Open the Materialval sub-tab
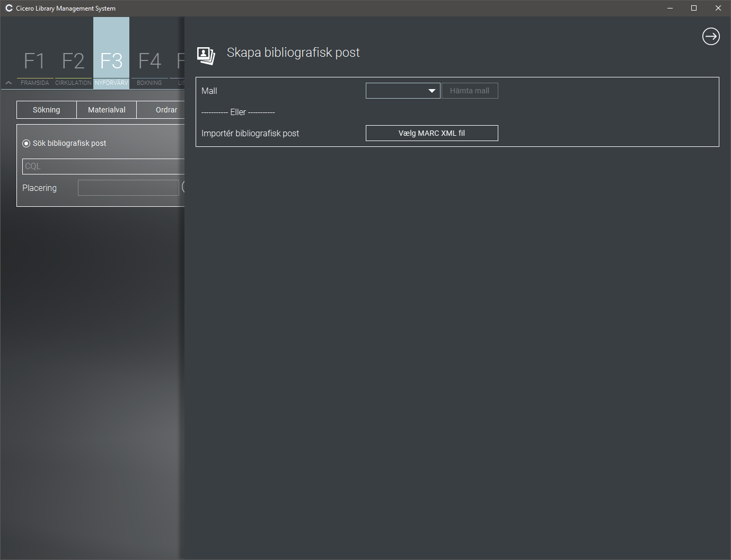 click(107, 110)
